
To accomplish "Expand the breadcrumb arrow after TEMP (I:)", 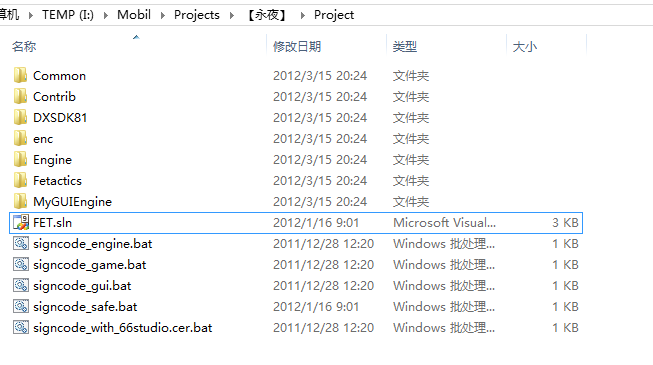I will 106,15.
